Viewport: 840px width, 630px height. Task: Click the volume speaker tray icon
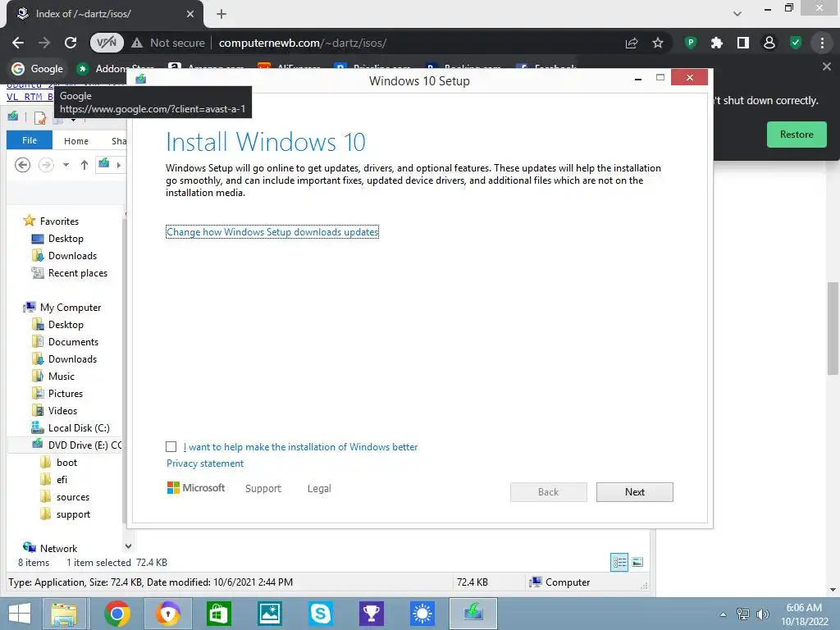[762, 614]
